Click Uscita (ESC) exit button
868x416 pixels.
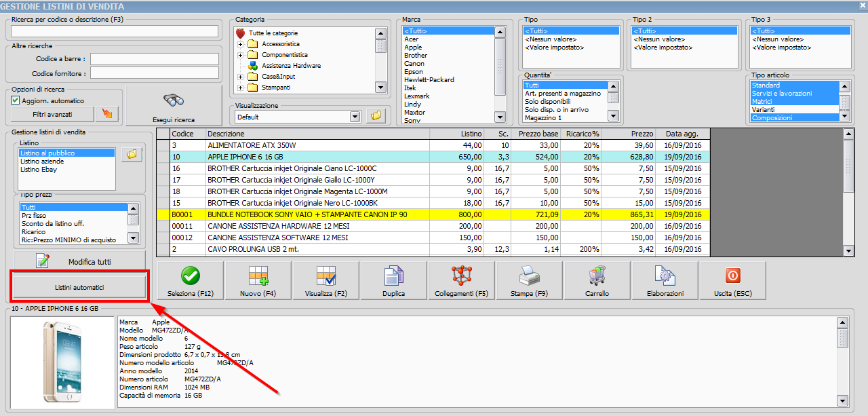click(x=732, y=281)
